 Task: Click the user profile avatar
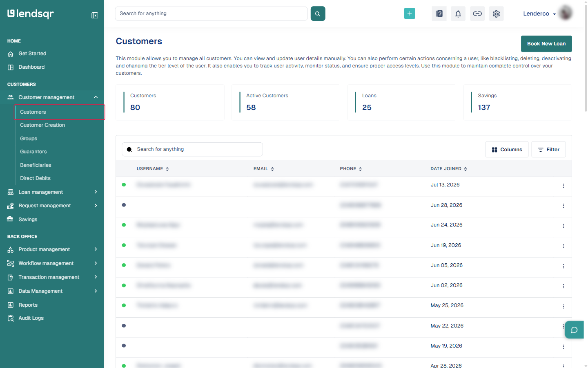click(x=566, y=13)
